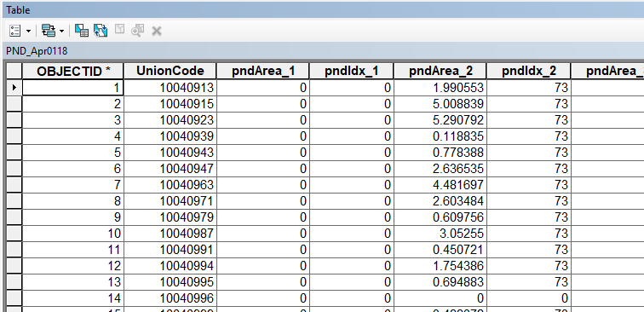Click the UnionCode cell 10040979
Viewport: 644px width, 312px height.
click(x=170, y=217)
